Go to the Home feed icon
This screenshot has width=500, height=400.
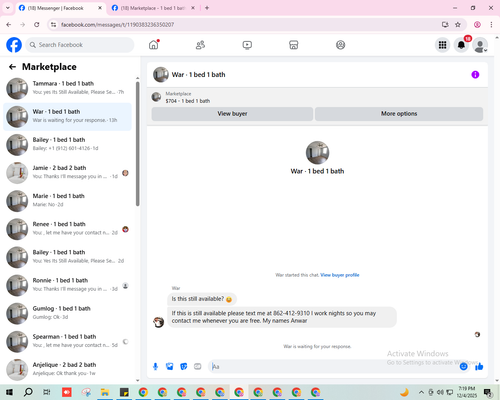coord(154,45)
